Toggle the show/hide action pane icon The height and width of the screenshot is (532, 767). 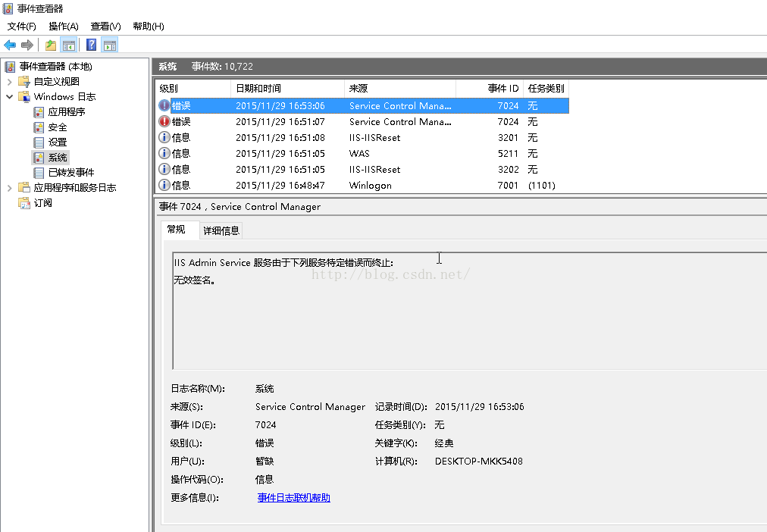[x=110, y=45]
